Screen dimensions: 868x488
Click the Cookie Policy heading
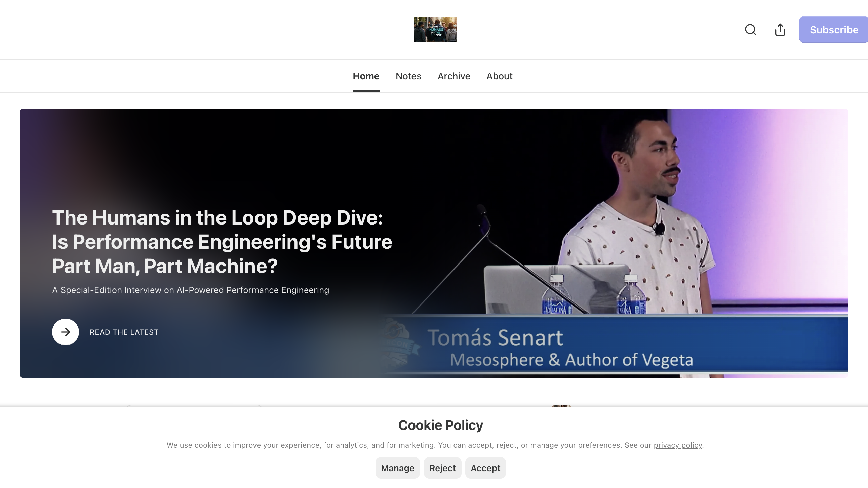point(441,425)
